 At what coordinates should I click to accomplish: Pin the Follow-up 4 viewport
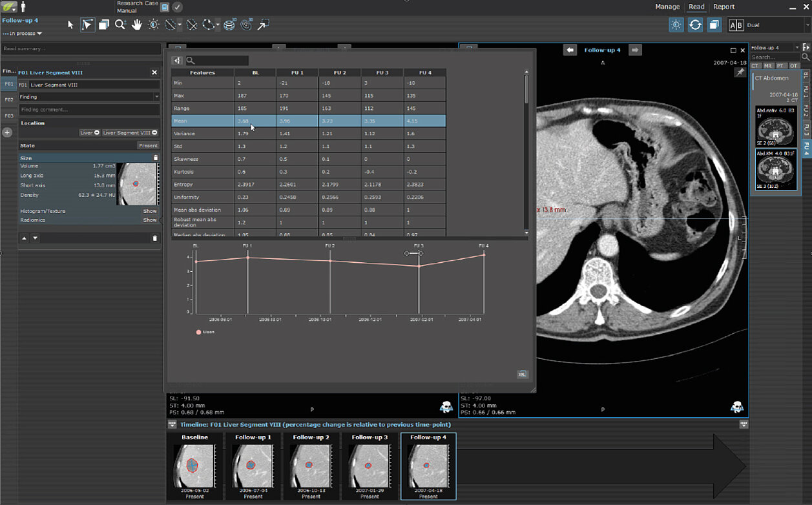click(740, 73)
